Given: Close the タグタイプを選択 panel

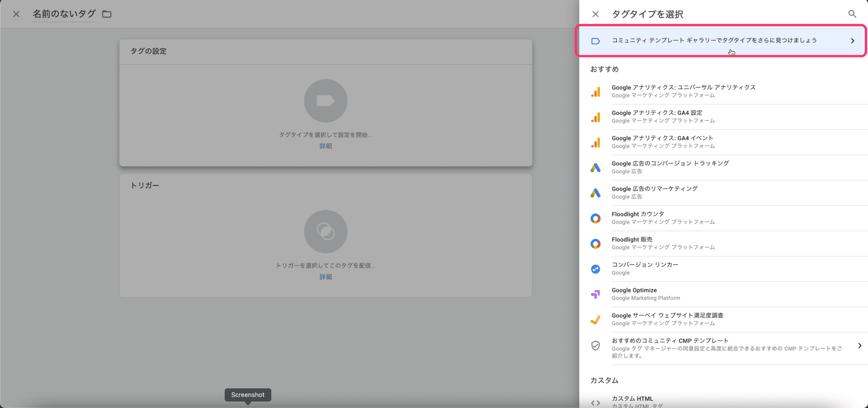Looking at the screenshot, I should click(x=596, y=14).
